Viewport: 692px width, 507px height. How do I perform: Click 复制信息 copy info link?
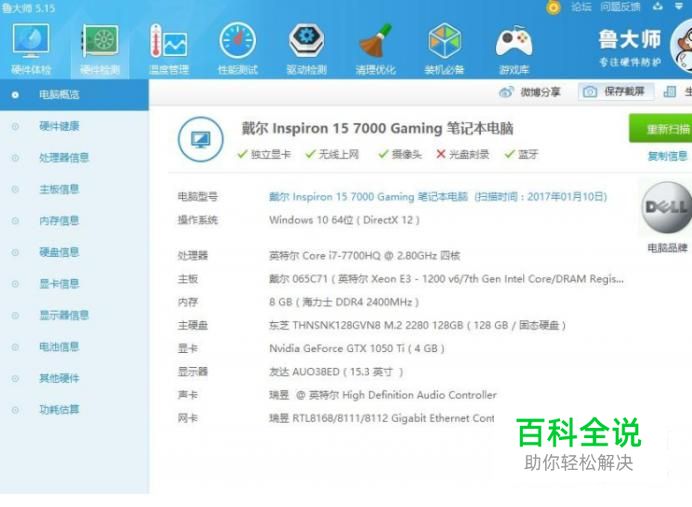point(667,156)
